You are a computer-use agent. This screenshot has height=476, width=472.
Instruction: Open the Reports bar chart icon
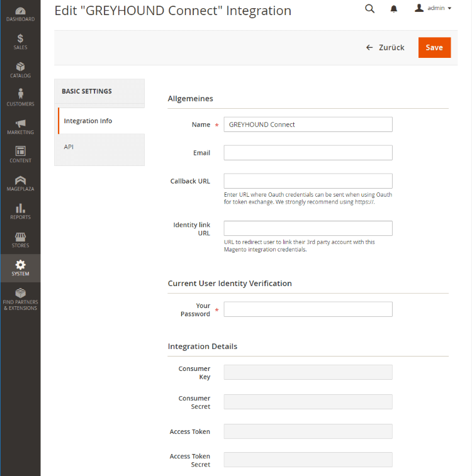pos(20,208)
